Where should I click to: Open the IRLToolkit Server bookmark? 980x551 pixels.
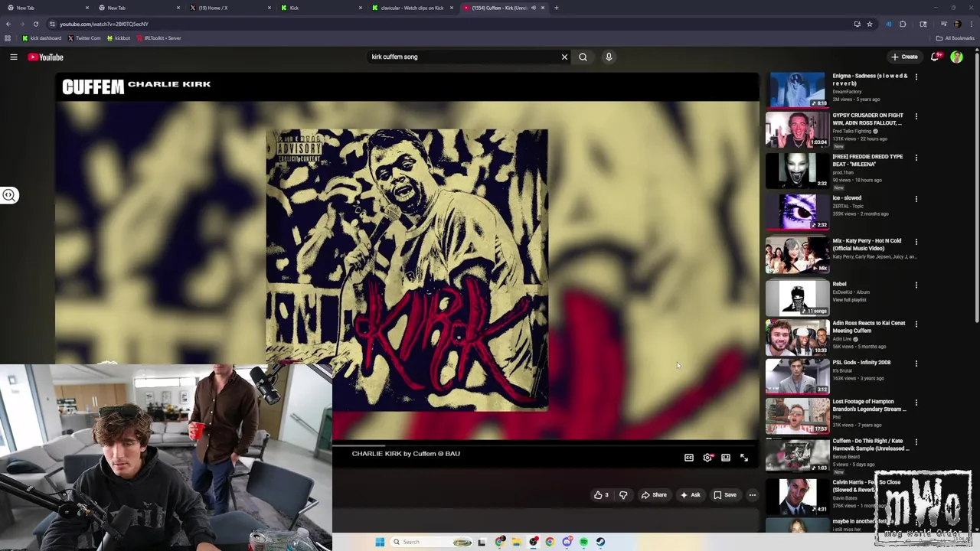click(x=159, y=37)
